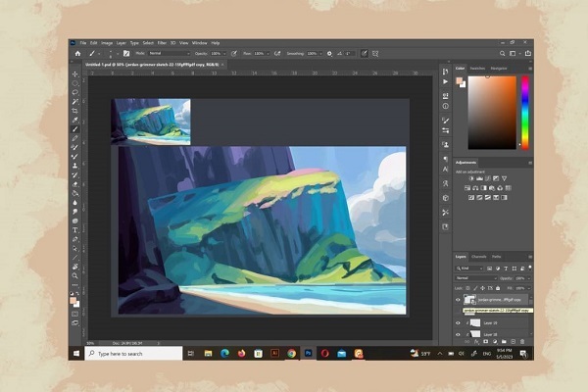Click the Home icon in options bar
Screen dimensions: 588x392
pos(76,53)
